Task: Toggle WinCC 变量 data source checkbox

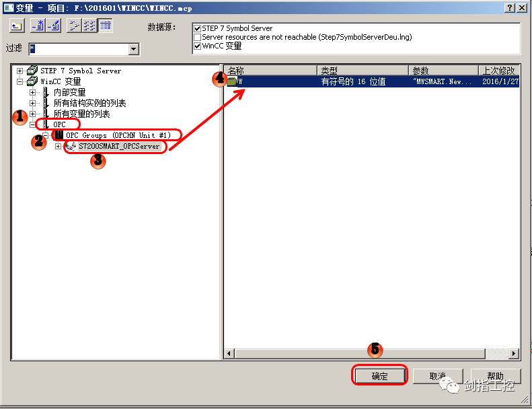Action: (x=197, y=46)
